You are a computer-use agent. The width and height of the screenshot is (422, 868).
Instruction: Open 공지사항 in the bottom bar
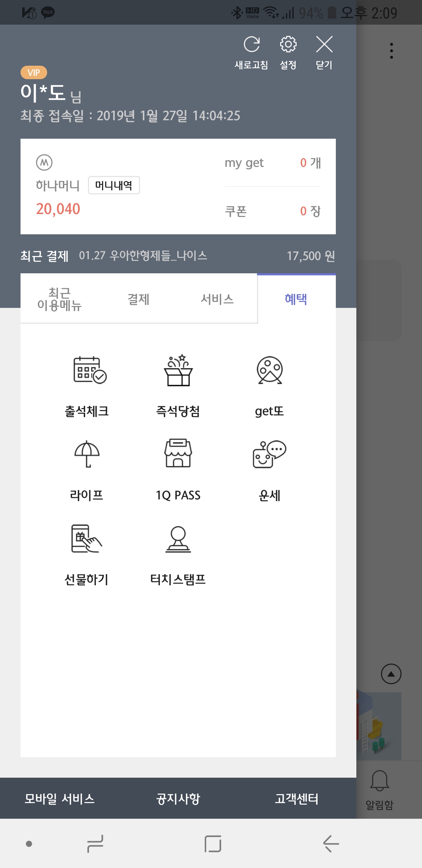coord(178,799)
